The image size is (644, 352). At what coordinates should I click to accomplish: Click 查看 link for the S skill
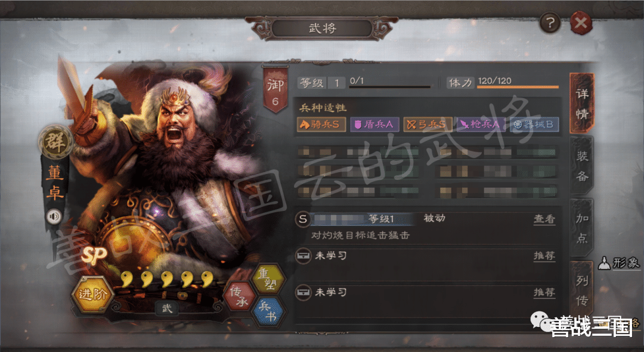[x=544, y=219]
